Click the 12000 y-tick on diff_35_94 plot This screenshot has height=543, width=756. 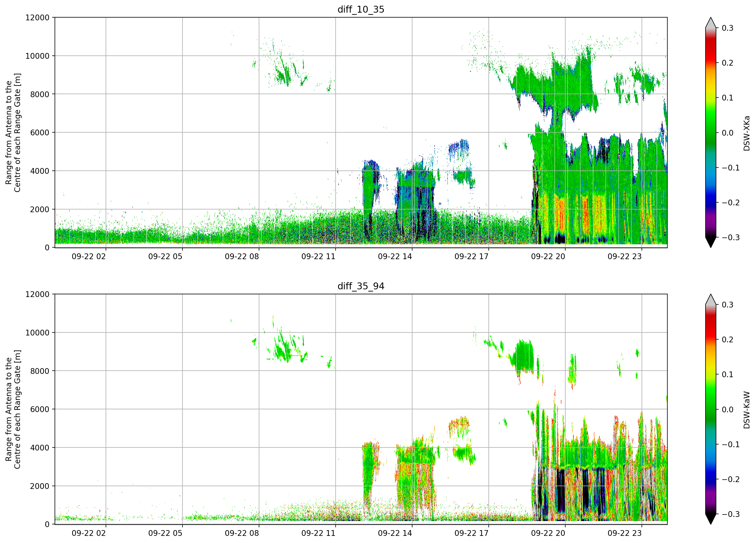(37, 294)
